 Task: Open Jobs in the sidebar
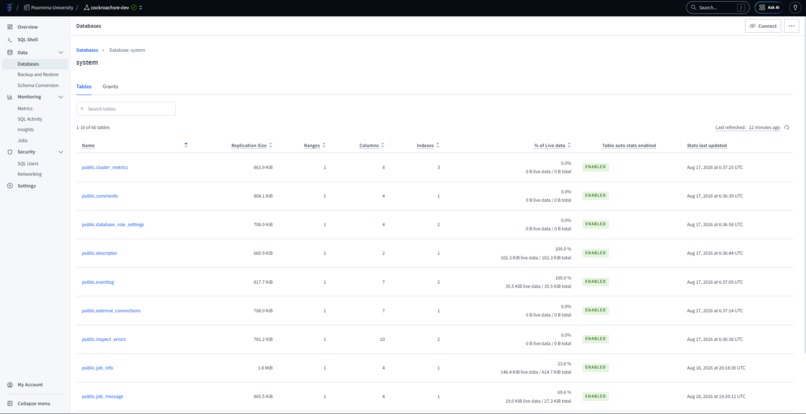point(23,140)
